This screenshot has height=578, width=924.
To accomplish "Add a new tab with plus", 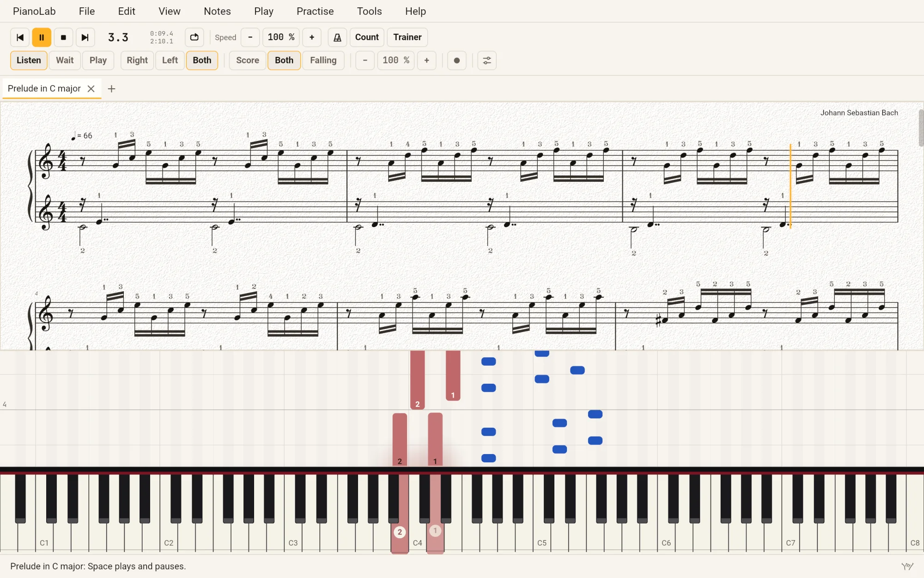I will coord(111,89).
